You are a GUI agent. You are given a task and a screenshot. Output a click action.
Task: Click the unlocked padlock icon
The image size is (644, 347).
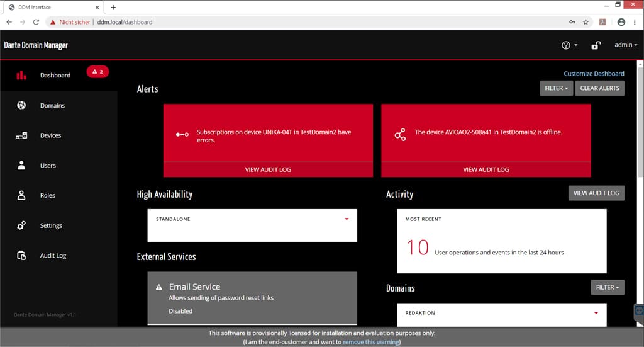[596, 45]
